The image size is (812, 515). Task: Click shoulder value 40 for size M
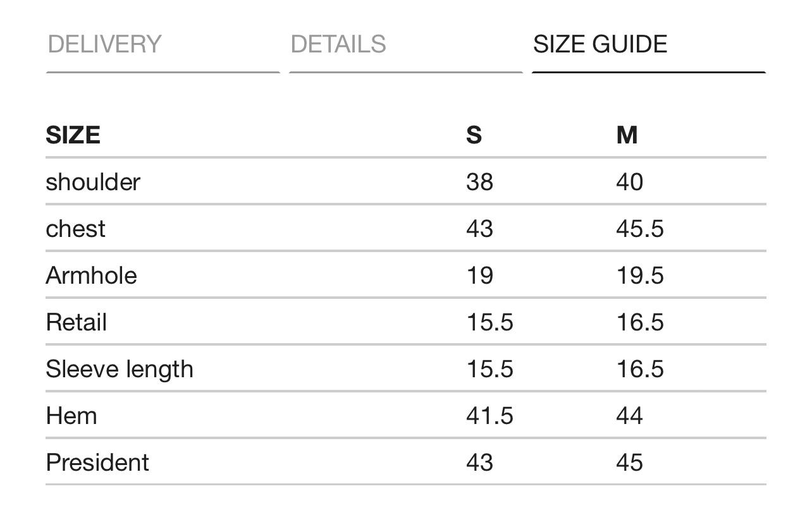(x=629, y=182)
